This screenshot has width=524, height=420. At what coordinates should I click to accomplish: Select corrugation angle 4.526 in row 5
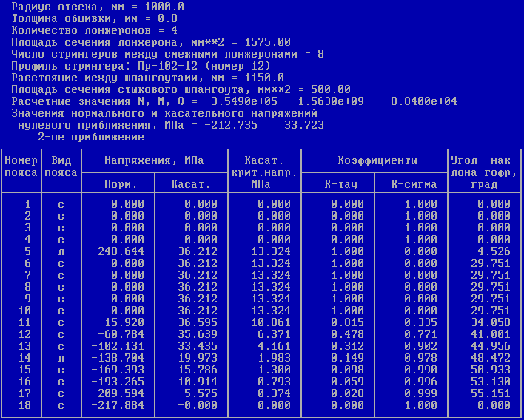click(x=494, y=251)
